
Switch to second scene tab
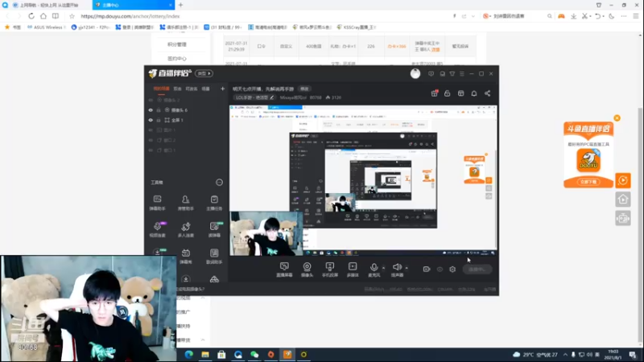click(x=177, y=88)
